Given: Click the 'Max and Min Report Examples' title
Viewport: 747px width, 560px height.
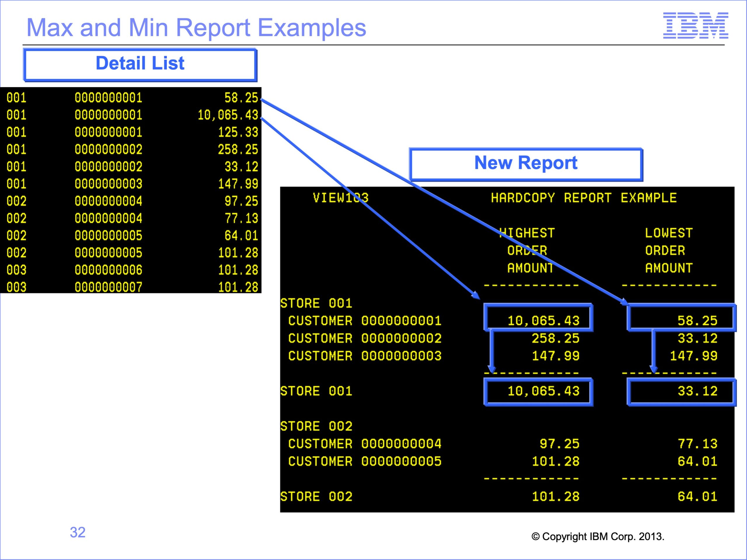Looking at the screenshot, I should 196,27.
